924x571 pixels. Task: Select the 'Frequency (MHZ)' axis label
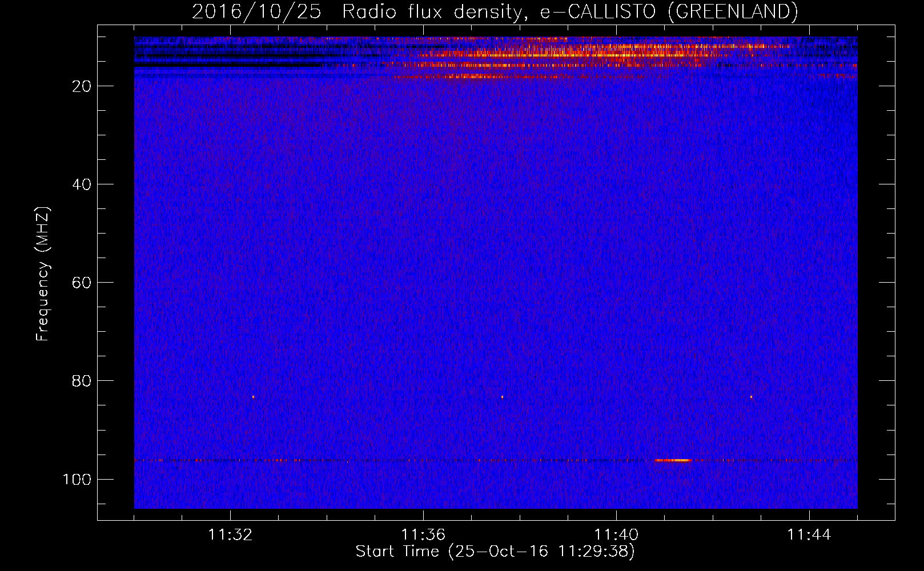[x=43, y=274]
